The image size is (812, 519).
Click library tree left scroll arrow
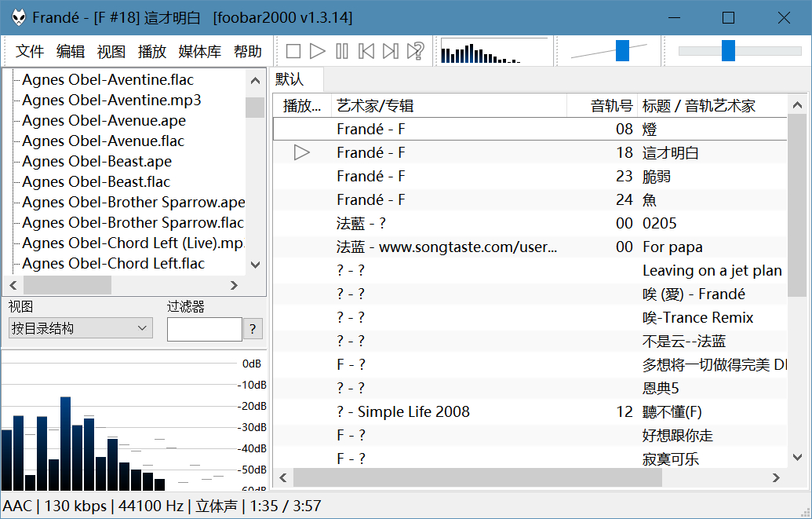click(13, 285)
